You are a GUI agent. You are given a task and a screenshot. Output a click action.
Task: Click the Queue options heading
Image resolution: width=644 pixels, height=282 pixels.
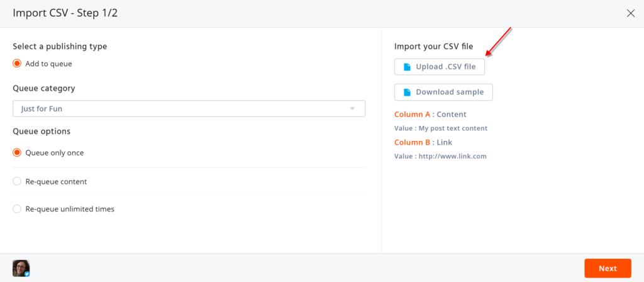click(x=42, y=132)
